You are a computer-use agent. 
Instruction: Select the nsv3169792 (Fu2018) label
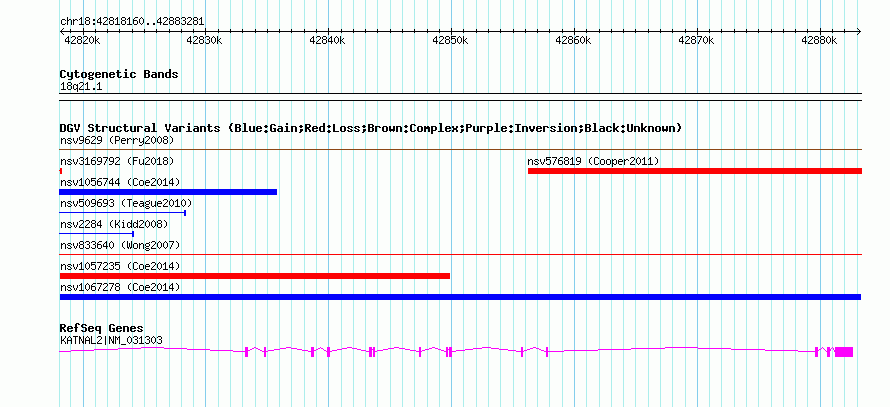116,161
